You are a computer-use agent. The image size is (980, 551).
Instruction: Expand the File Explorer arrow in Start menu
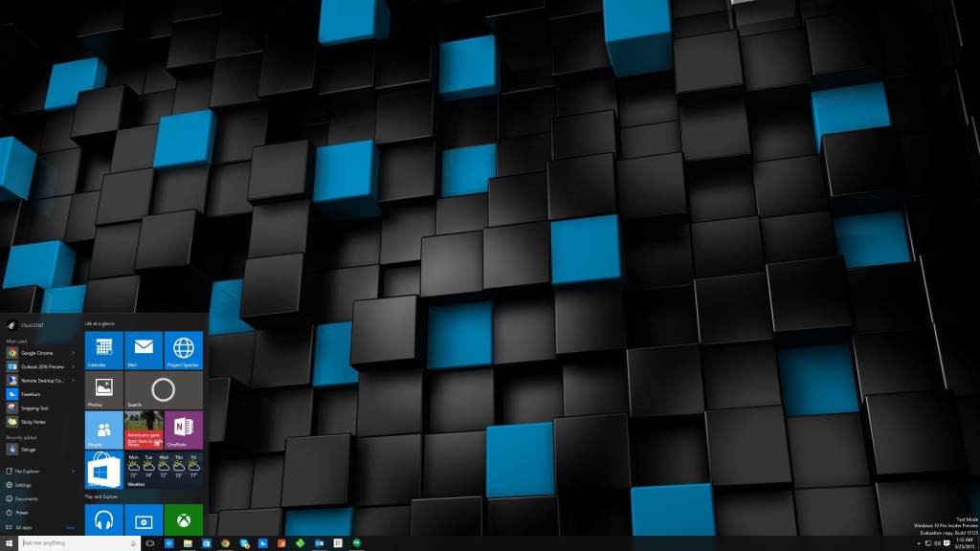tap(73, 471)
